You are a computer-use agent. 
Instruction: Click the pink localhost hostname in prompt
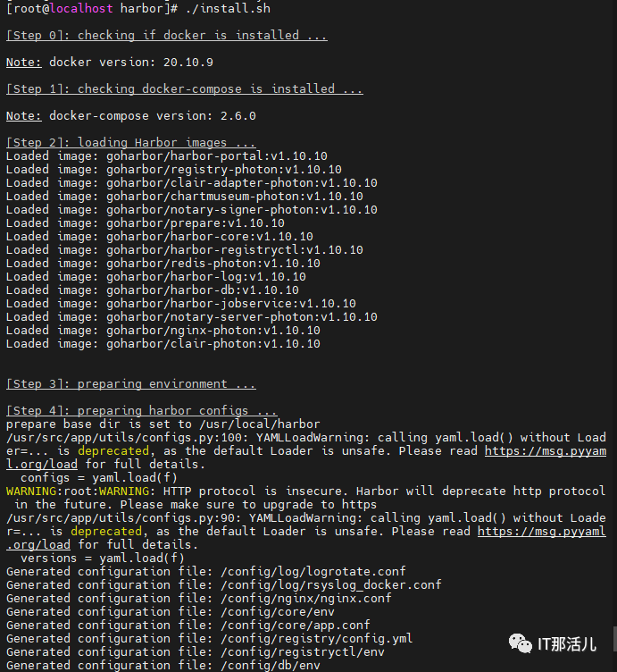pos(81,9)
